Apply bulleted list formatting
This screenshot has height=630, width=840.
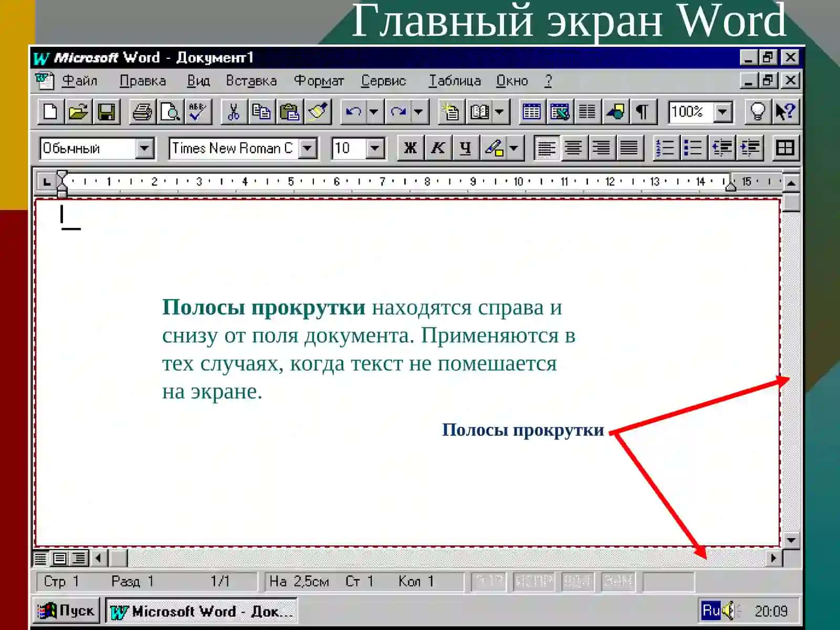693,148
